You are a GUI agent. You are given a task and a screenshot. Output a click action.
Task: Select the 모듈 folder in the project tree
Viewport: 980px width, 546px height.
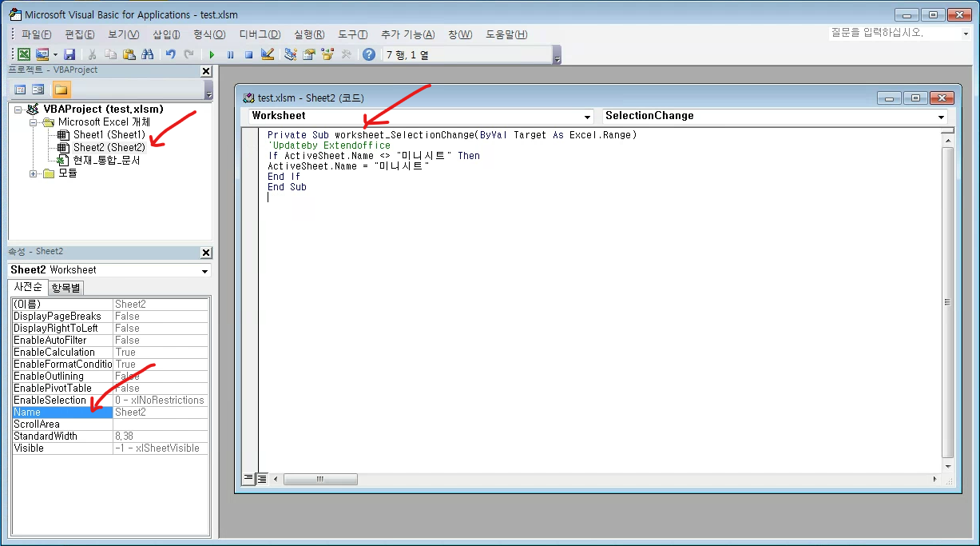(68, 173)
